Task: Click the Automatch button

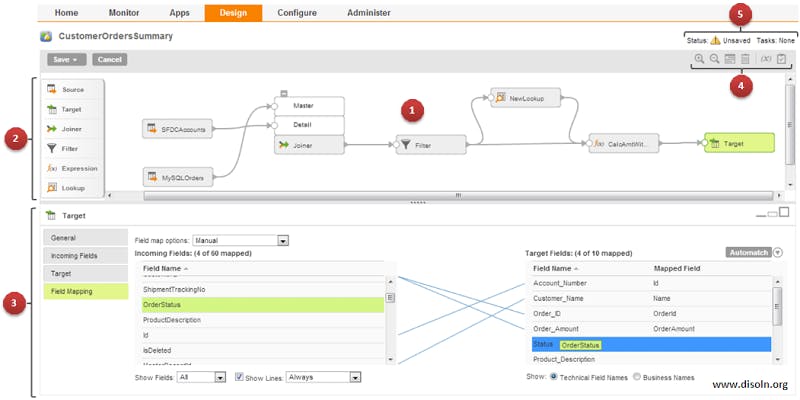Action: pyautogui.click(x=748, y=253)
